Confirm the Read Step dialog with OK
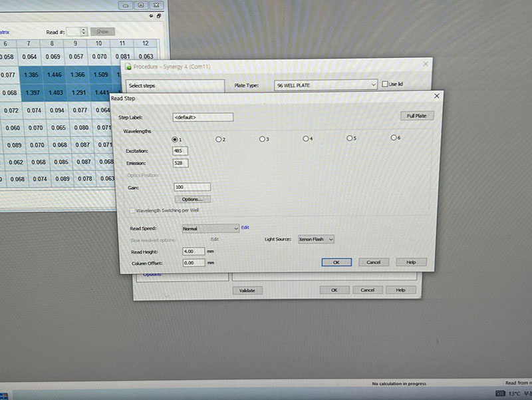 pos(336,262)
